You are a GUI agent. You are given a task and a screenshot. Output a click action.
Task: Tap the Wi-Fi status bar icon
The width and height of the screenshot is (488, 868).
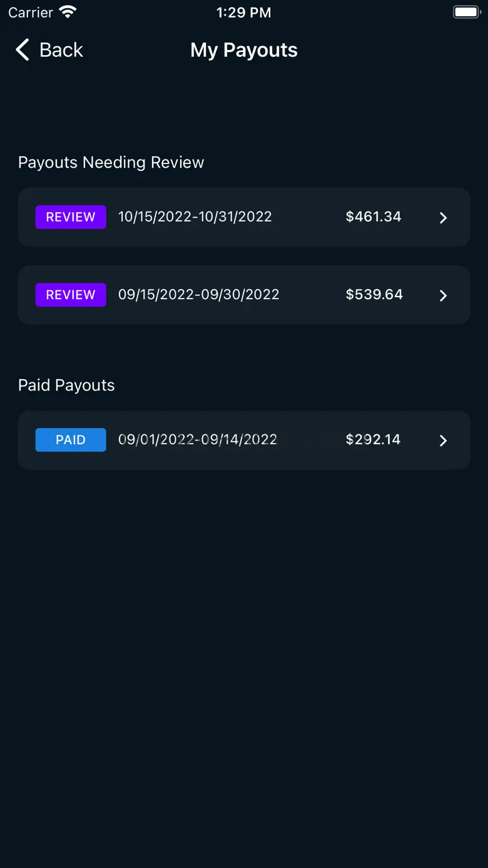[x=68, y=12]
